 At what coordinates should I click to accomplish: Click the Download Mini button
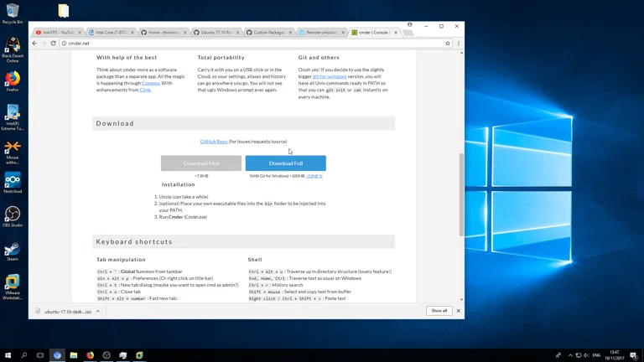tap(201, 163)
